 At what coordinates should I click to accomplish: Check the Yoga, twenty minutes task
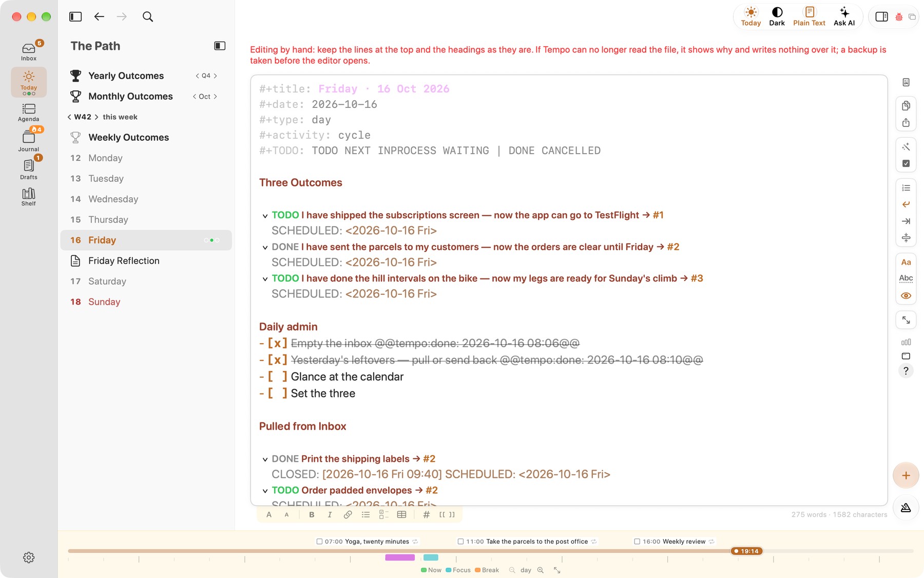(x=319, y=542)
